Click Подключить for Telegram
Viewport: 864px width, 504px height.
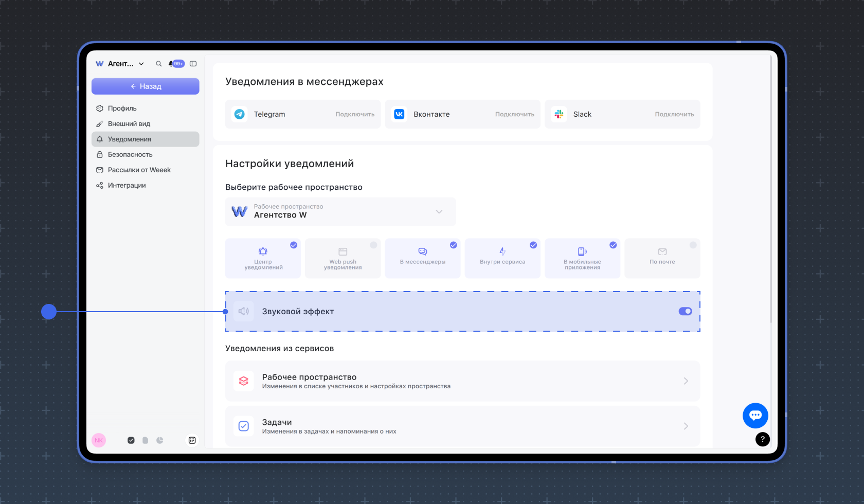(x=355, y=114)
